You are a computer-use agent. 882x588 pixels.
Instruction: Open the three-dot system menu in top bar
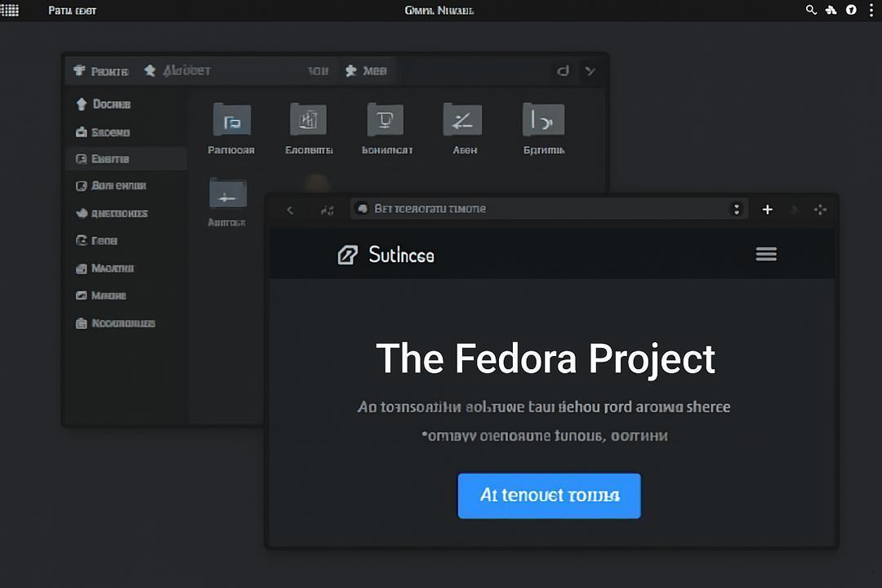pos(871,10)
